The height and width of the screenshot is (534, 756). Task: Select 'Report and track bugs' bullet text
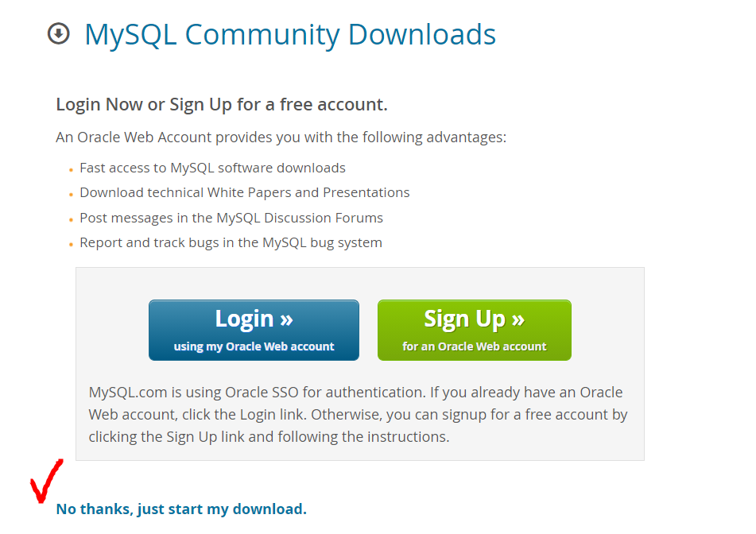point(231,242)
